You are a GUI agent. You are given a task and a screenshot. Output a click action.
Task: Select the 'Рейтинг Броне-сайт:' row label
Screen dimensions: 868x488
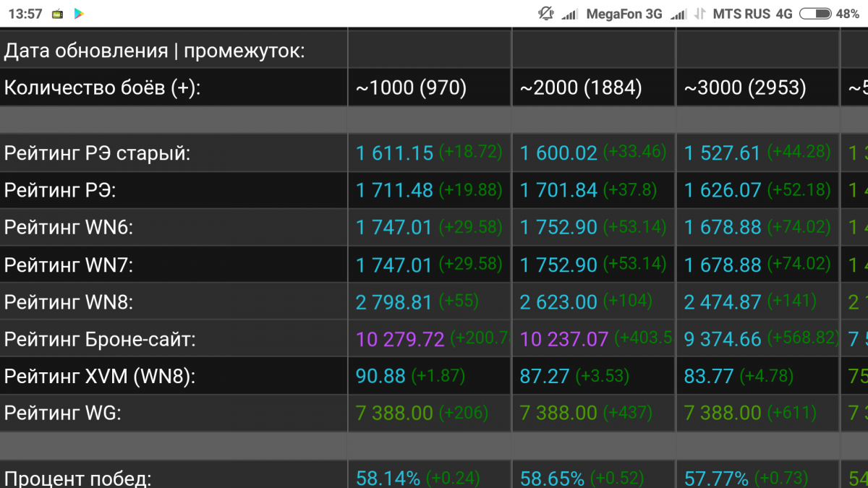point(100,339)
